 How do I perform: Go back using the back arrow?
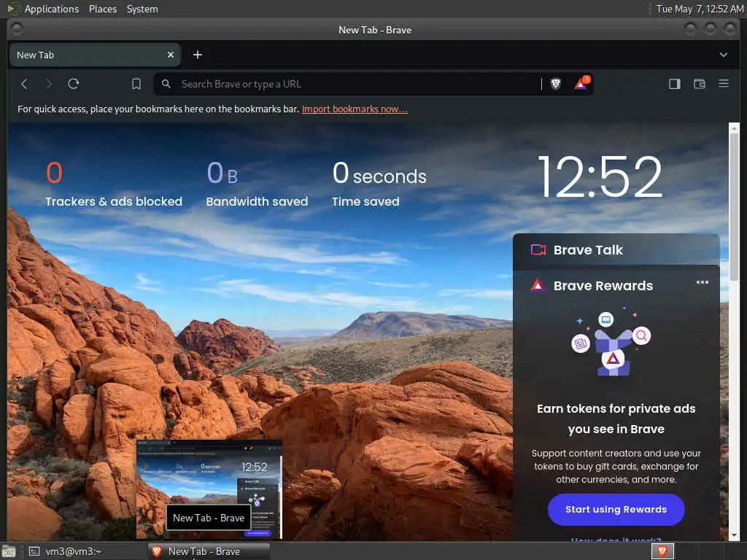(24, 85)
